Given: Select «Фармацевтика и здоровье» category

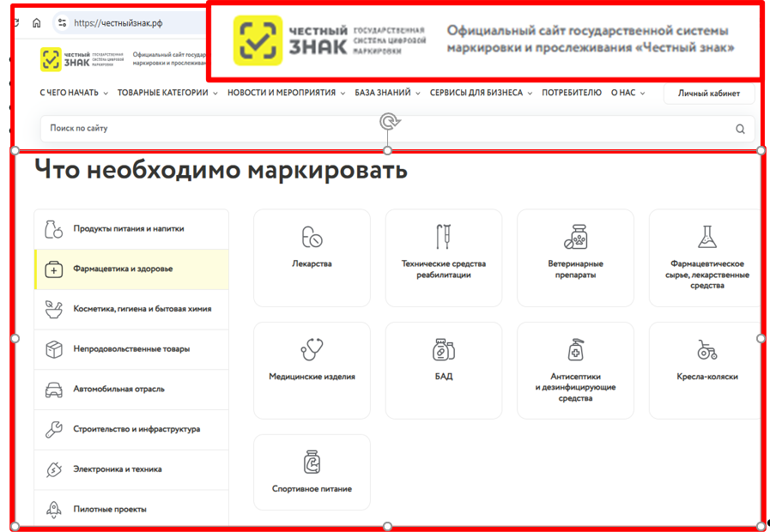Looking at the screenshot, I should tap(131, 269).
